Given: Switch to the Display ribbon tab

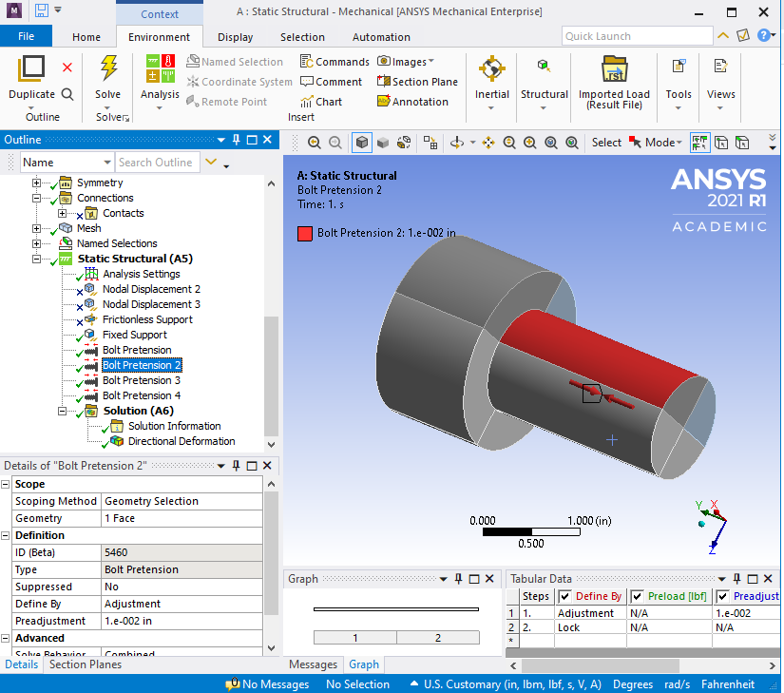Looking at the screenshot, I should tap(235, 37).
